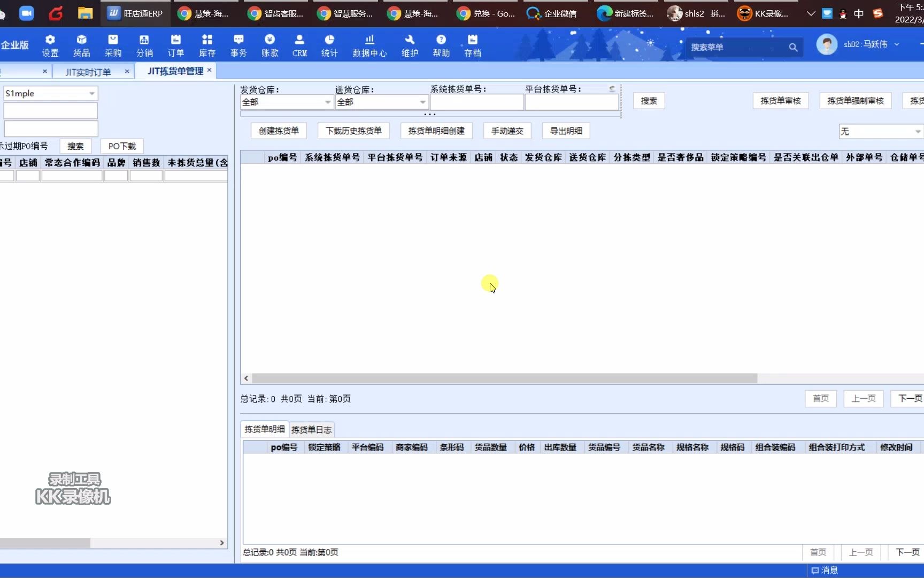Click left panel 搜索 button beside PO下载

coord(75,146)
